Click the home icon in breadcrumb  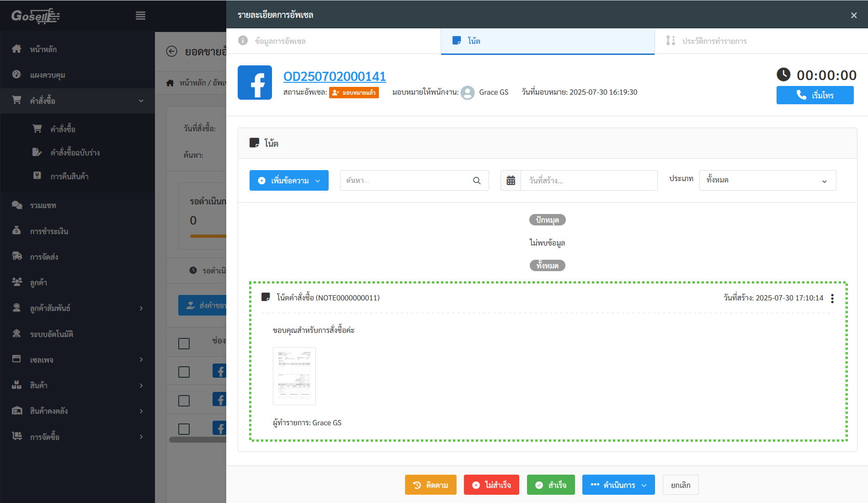tap(170, 83)
